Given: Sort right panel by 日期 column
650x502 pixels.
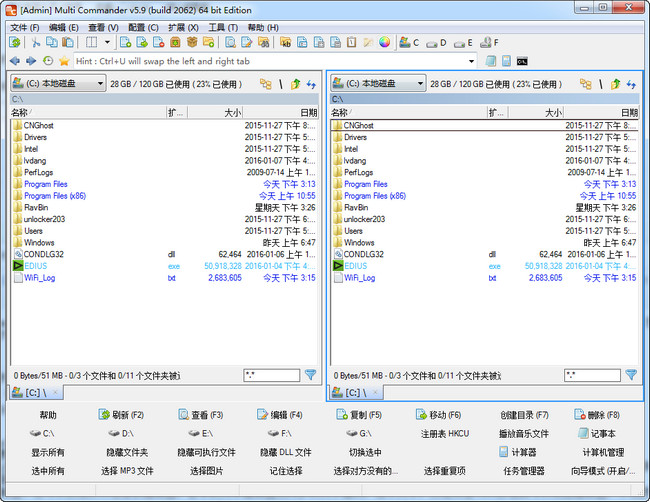Looking at the screenshot, I should (x=601, y=112).
